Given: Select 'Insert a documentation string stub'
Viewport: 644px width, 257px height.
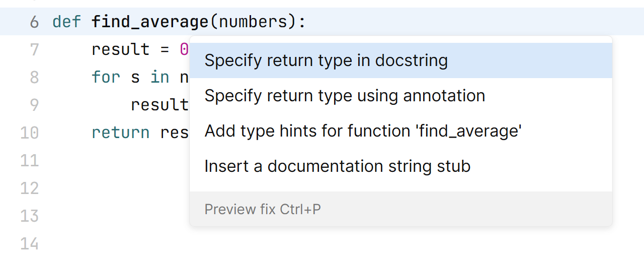Looking at the screenshot, I should [x=337, y=166].
